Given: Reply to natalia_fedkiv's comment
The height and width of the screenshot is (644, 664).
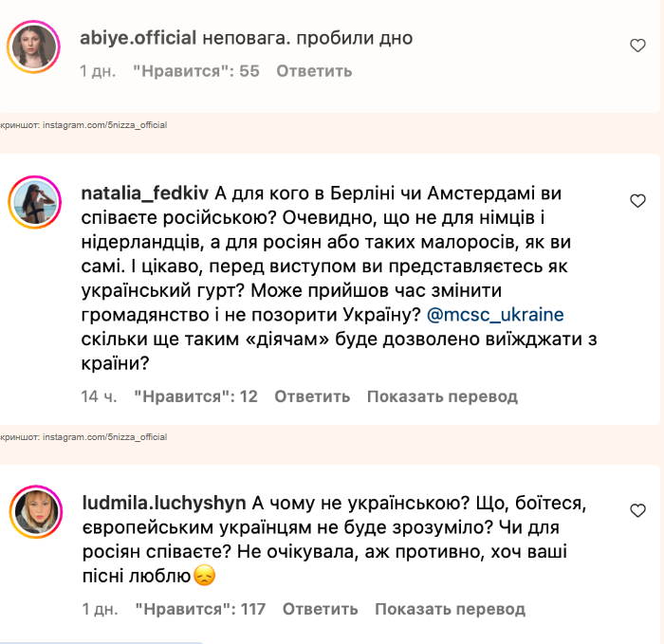Looking at the screenshot, I should (x=312, y=396).
